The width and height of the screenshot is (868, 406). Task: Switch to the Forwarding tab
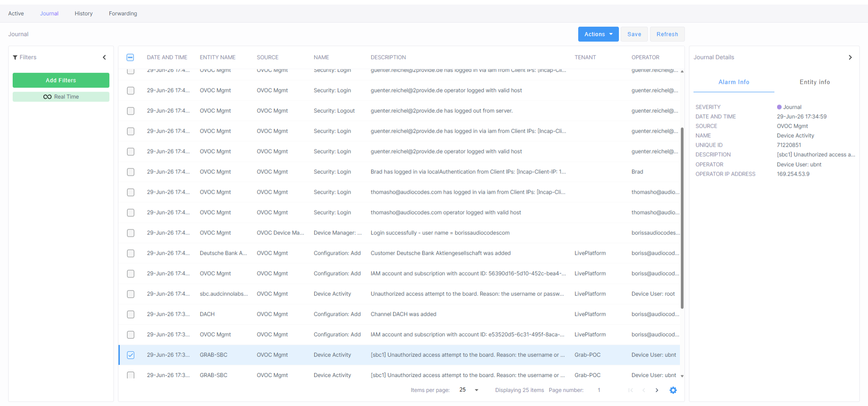pyautogui.click(x=123, y=14)
